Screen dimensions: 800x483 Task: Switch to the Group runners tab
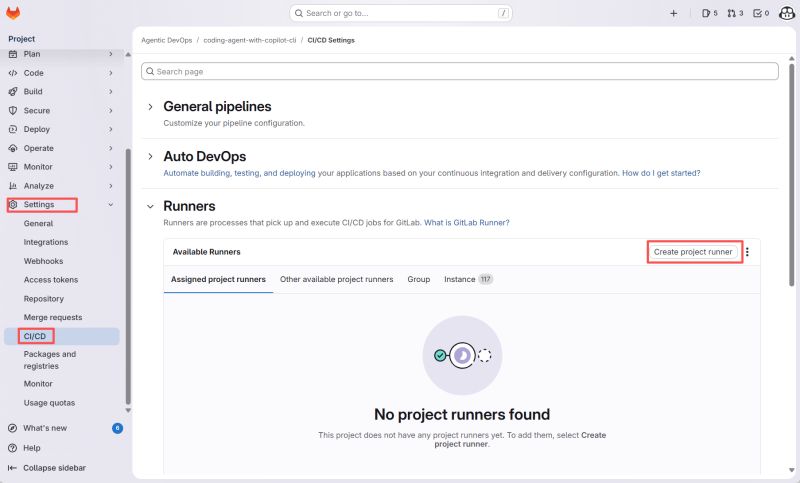419,279
